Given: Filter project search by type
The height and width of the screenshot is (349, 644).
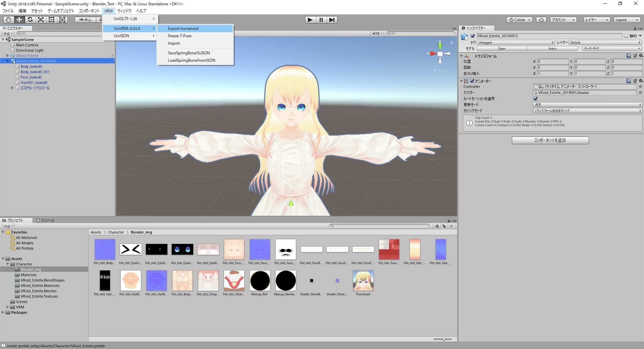Looking at the screenshot, I should [437, 226].
